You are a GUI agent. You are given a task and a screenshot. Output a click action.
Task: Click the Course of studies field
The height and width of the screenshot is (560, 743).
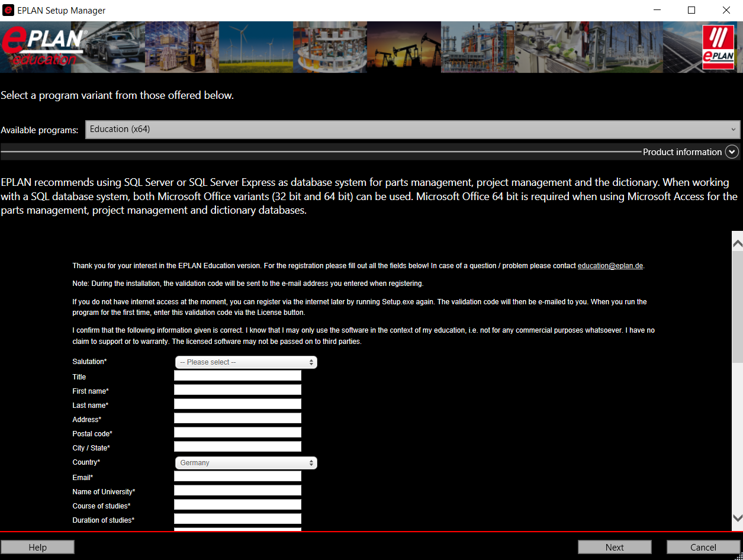coord(237,505)
